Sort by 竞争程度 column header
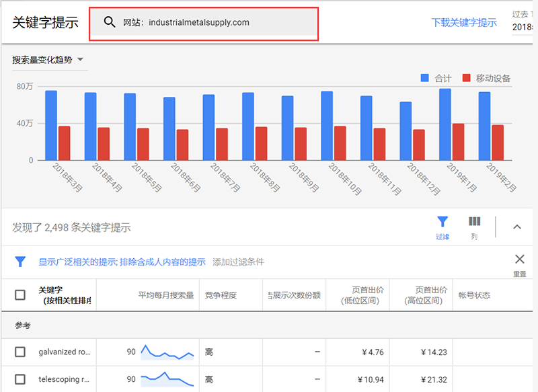The image size is (538, 392). pos(221,295)
